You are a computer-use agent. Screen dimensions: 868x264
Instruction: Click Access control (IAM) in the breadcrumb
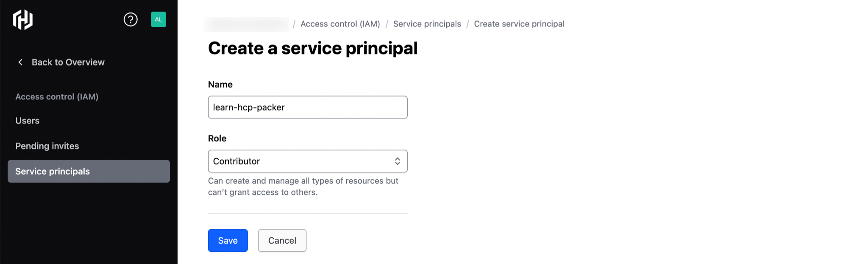[340, 24]
